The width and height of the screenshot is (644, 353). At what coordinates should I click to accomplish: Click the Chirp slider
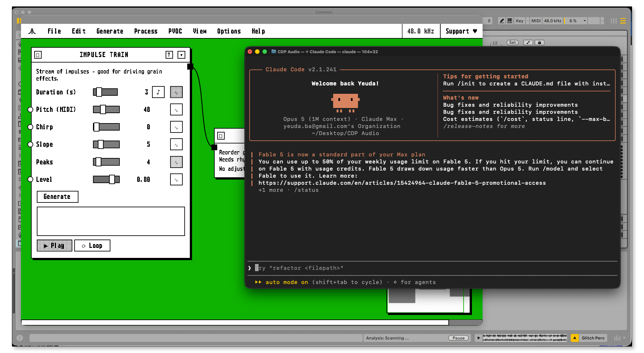click(x=107, y=127)
